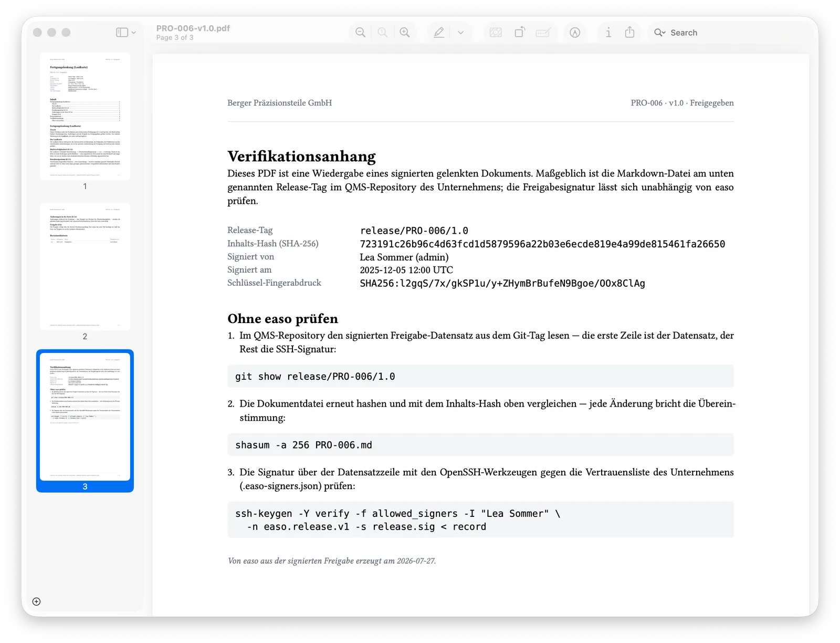The image size is (840, 643).
Task: Open the highlight color options chevron
Action: coord(460,33)
